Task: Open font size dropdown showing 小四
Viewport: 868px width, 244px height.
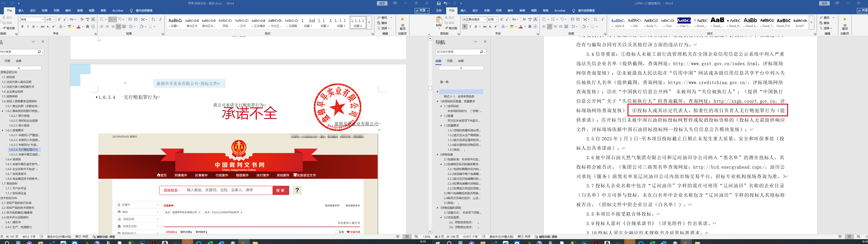Action: [54, 19]
